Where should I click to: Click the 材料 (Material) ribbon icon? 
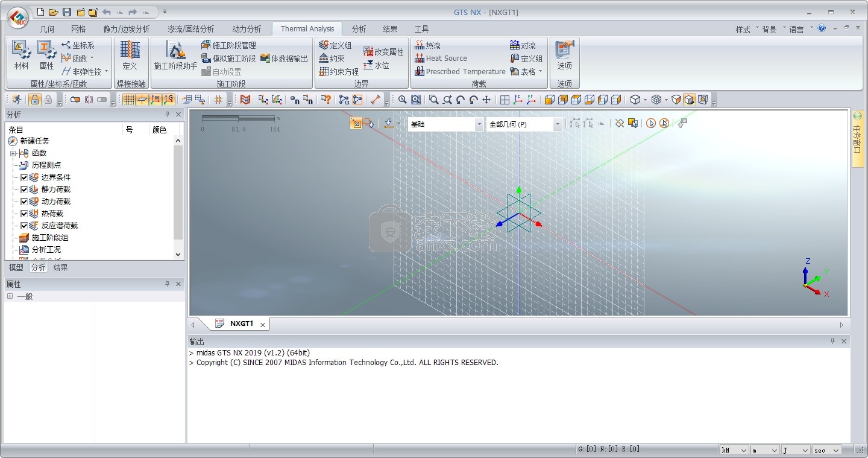tap(21, 56)
